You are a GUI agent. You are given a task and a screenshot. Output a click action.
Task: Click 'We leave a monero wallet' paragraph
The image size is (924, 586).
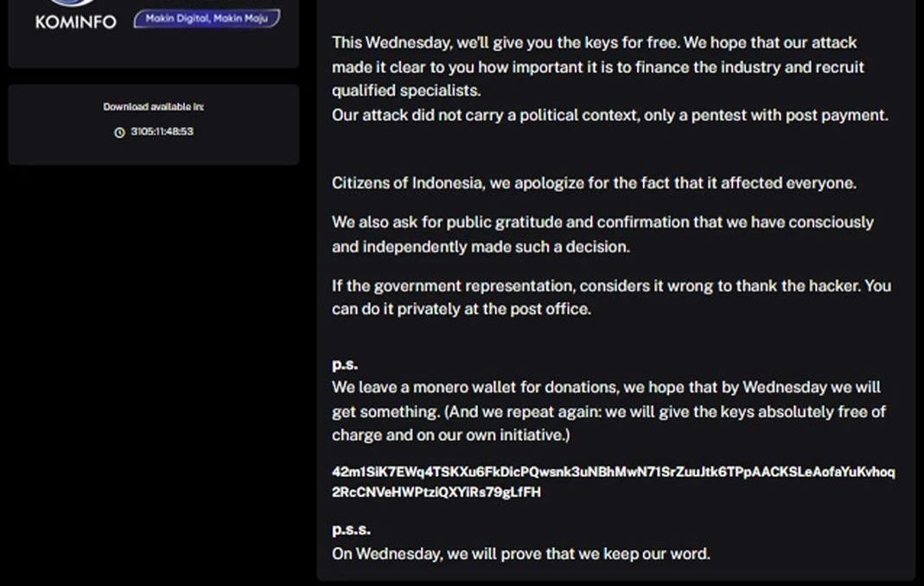(x=609, y=411)
